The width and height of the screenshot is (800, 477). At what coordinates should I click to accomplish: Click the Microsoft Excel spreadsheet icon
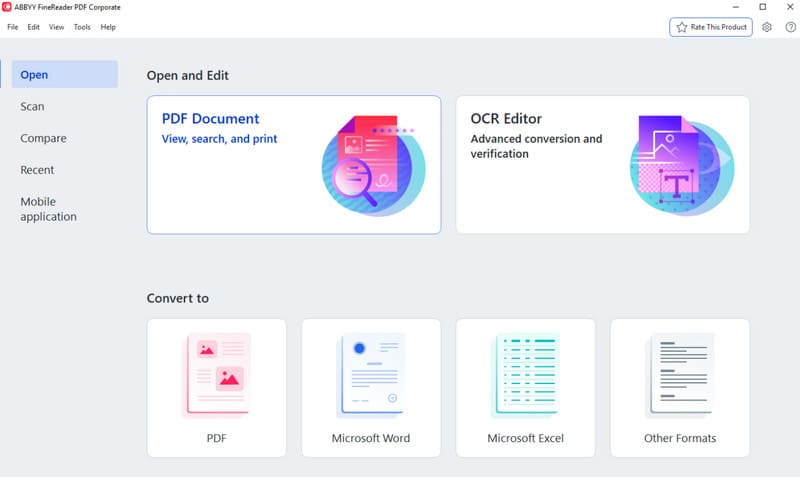click(525, 375)
